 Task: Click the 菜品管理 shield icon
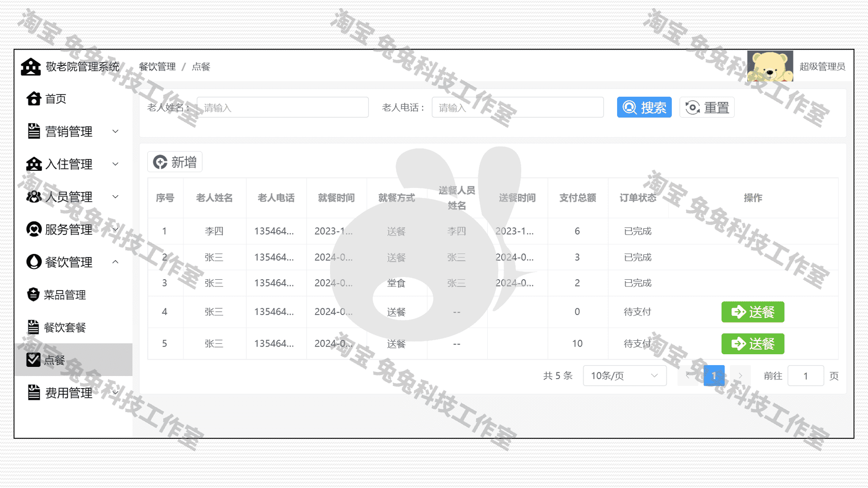[x=33, y=295]
